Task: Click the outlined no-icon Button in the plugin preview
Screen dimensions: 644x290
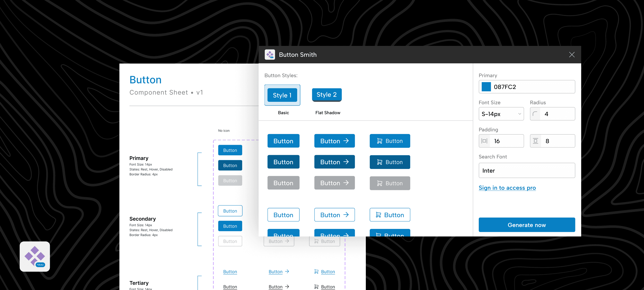Action: [x=283, y=215]
